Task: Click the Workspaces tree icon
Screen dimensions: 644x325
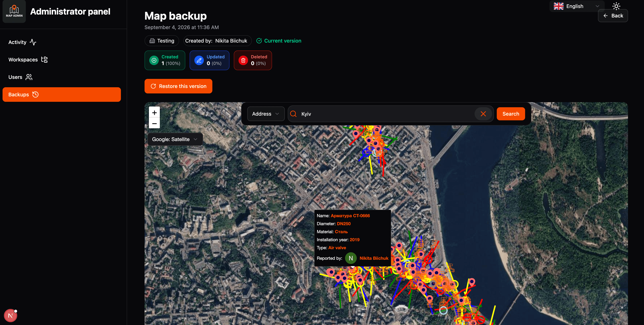Action: pos(45,59)
